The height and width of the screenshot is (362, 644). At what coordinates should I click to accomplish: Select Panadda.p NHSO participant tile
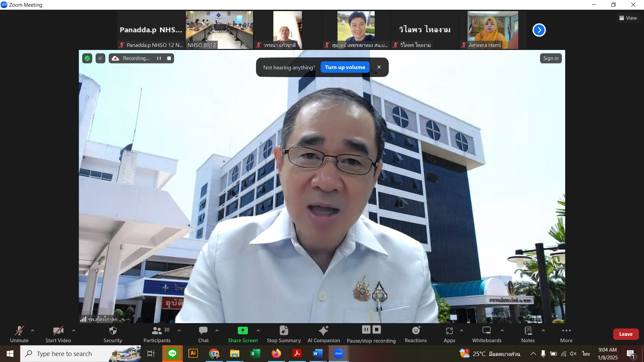[151, 30]
